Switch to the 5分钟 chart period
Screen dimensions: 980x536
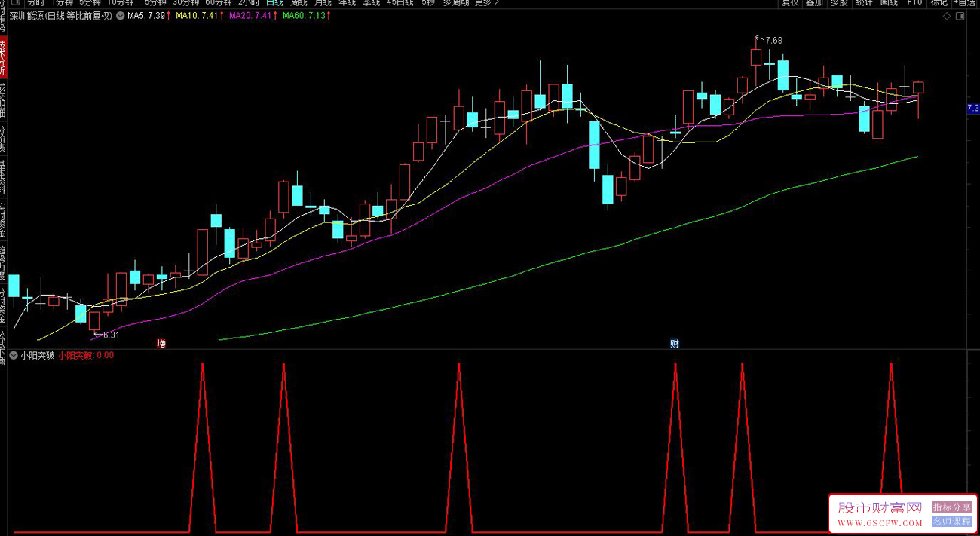[x=90, y=2]
